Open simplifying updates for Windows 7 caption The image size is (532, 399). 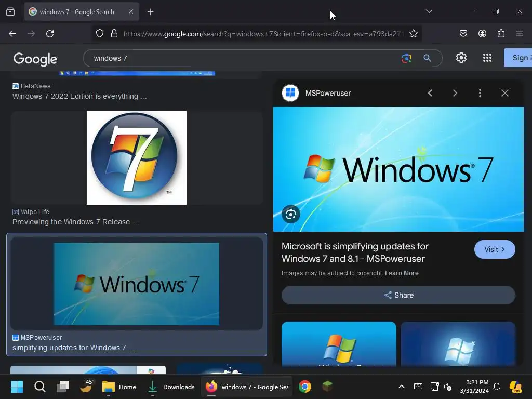tap(73, 348)
